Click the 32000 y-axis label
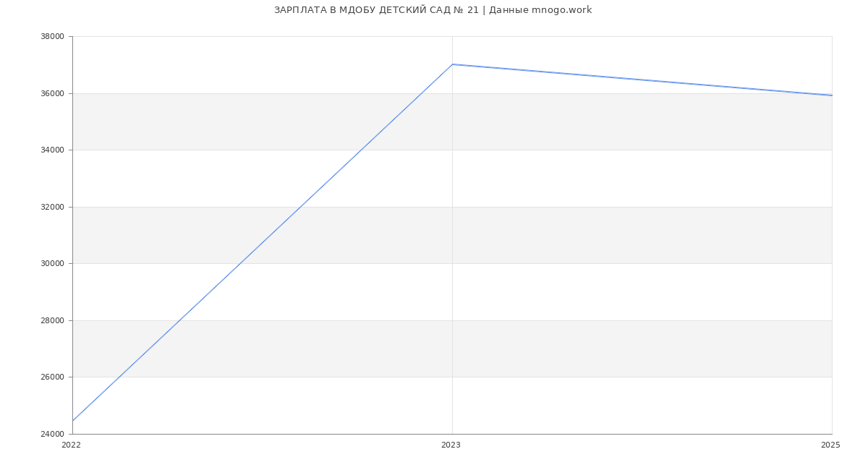 coord(53,207)
